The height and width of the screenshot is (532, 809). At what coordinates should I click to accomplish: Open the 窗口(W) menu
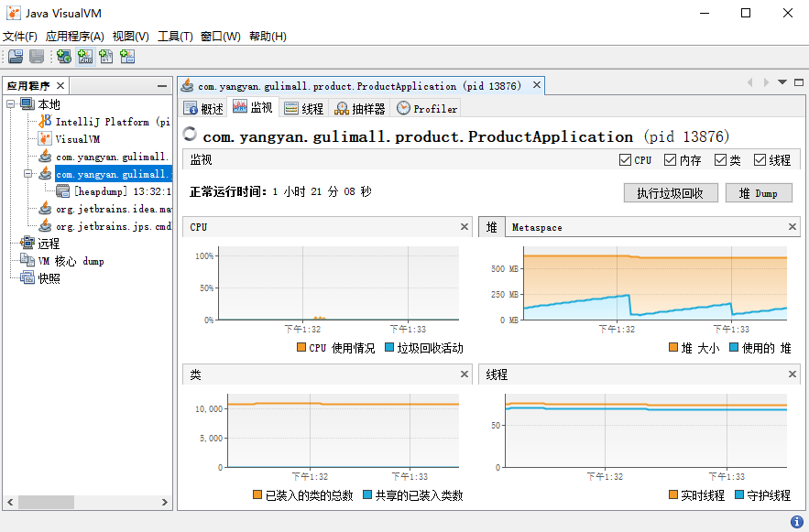tap(220, 37)
